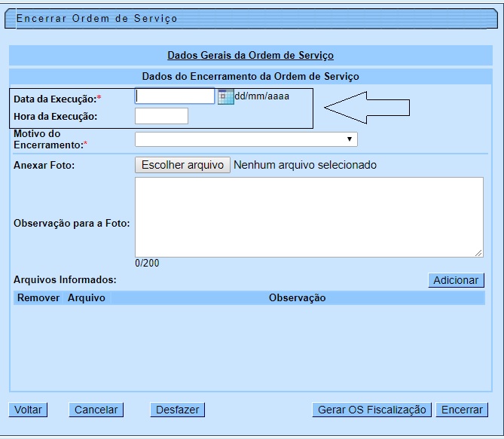504x439 pixels.
Task: Click the Encerrar Ordem de Serviço title
Action: (96, 18)
